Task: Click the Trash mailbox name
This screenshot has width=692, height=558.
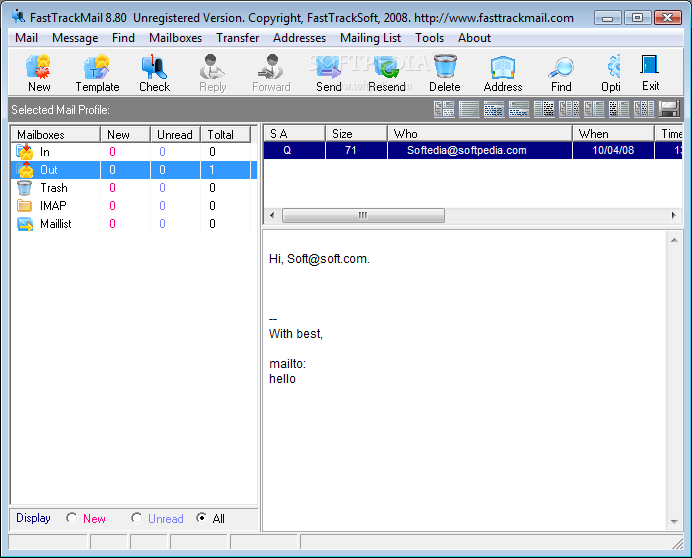Action: 54,188
